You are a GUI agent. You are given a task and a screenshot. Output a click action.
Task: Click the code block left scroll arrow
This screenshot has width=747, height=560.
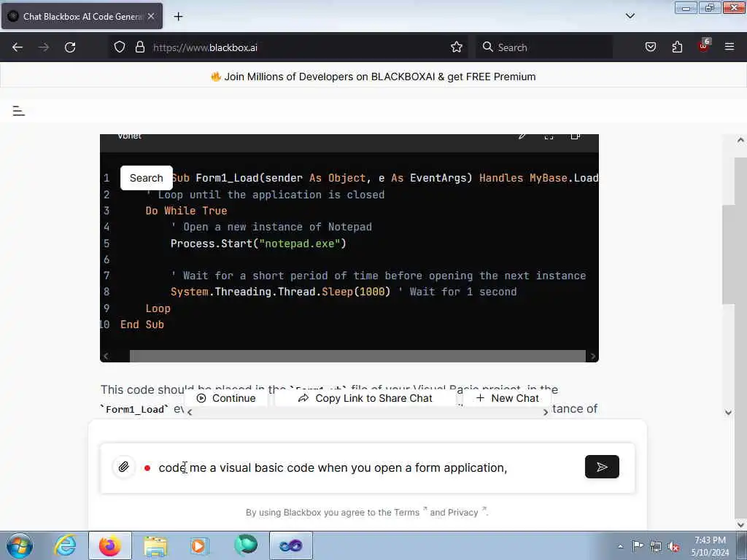106,356
